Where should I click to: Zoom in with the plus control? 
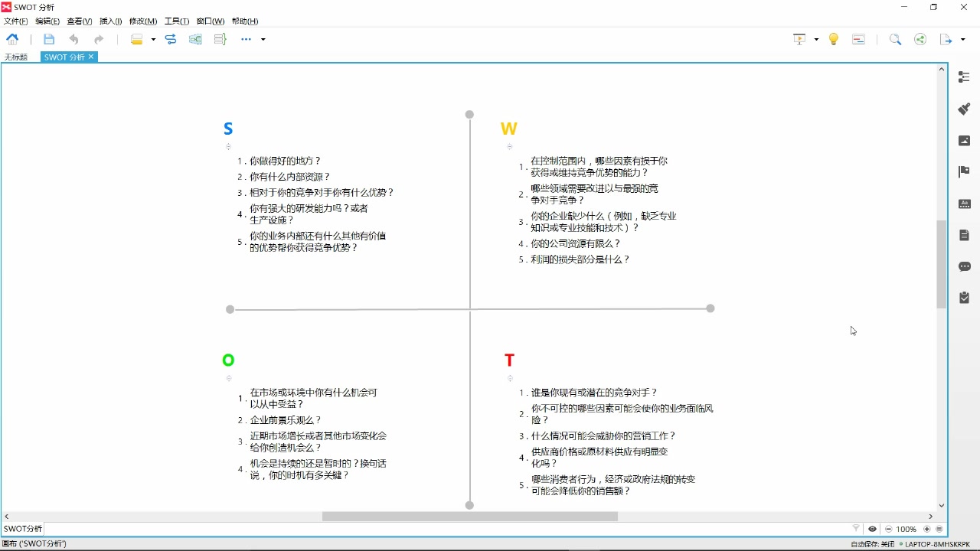point(926,529)
